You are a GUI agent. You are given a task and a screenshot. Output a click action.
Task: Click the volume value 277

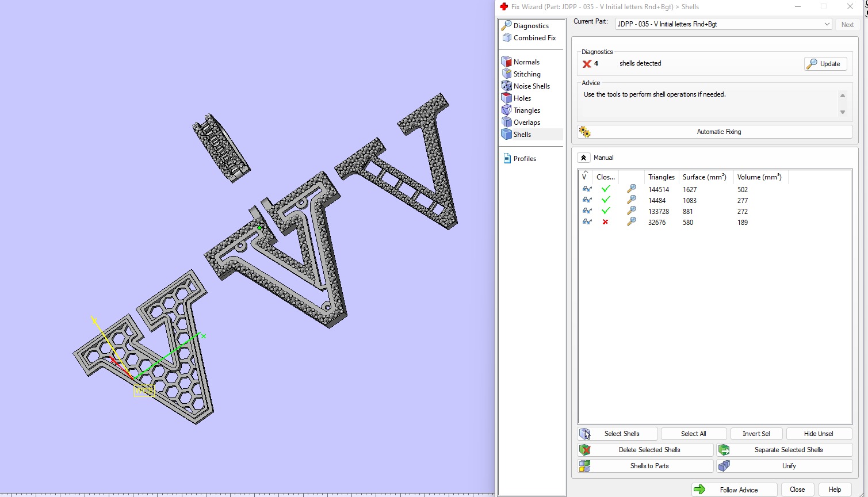click(743, 201)
